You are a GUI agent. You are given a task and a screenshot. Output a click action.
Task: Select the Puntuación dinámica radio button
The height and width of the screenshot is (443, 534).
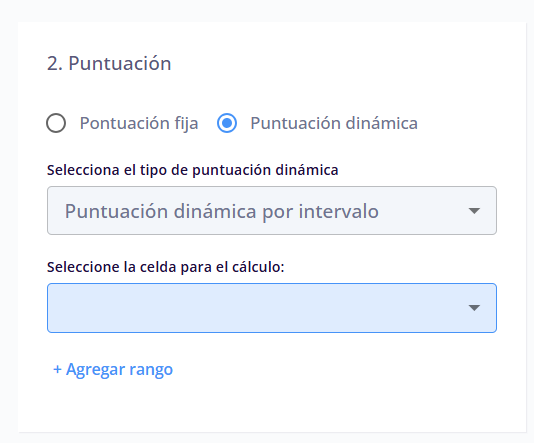[x=227, y=123]
